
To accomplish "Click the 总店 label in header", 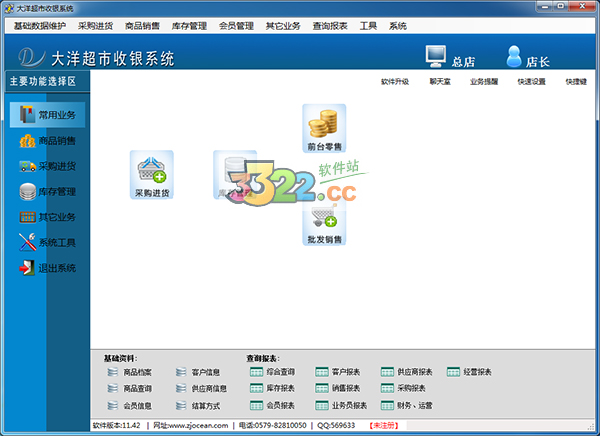I will click(463, 62).
